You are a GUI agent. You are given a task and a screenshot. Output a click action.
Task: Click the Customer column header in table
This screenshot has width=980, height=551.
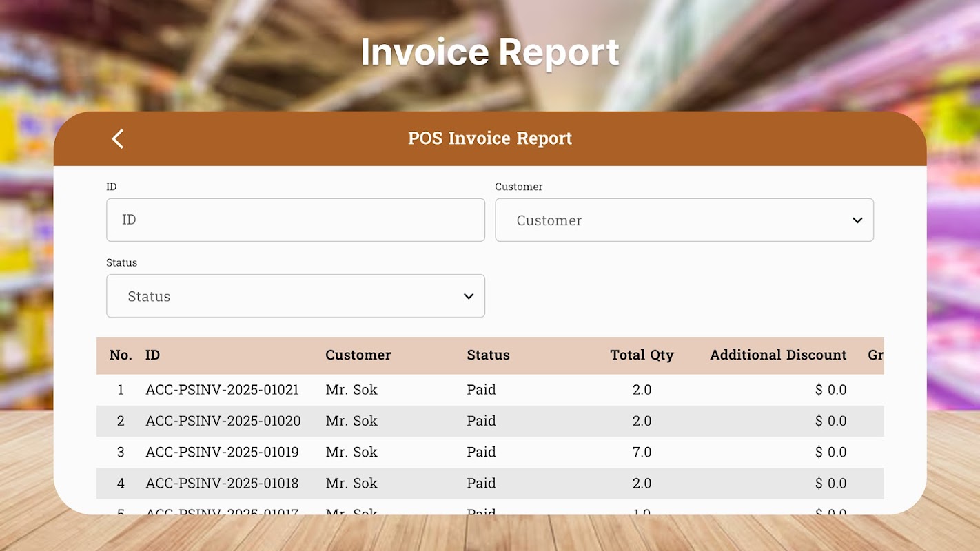[358, 355]
